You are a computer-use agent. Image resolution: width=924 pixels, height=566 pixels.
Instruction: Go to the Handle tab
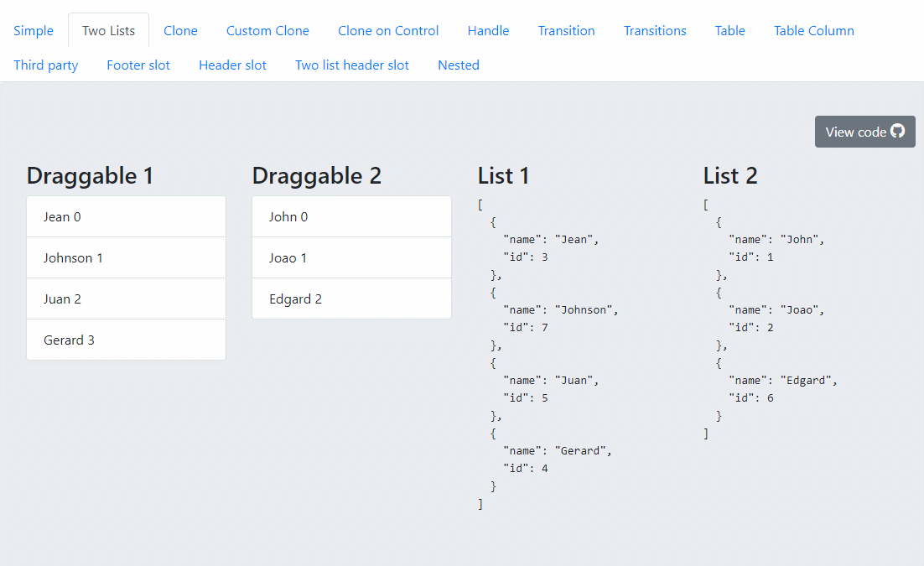[x=488, y=31]
